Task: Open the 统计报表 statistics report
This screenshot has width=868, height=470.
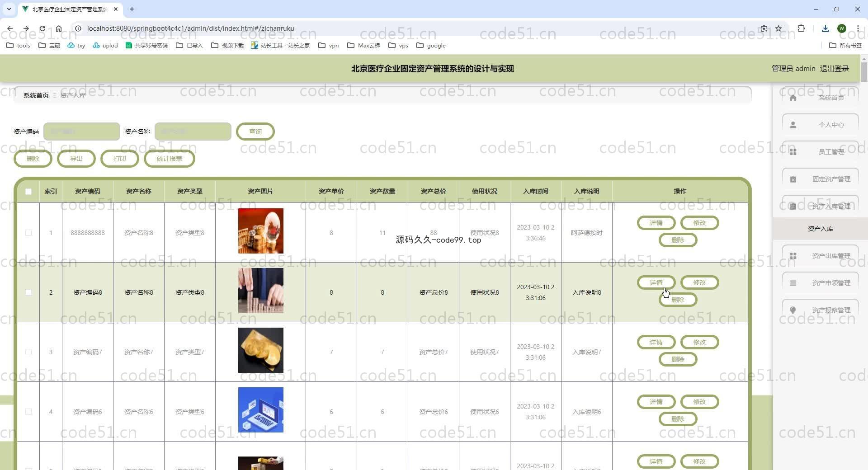Action: (x=170, y=159)
